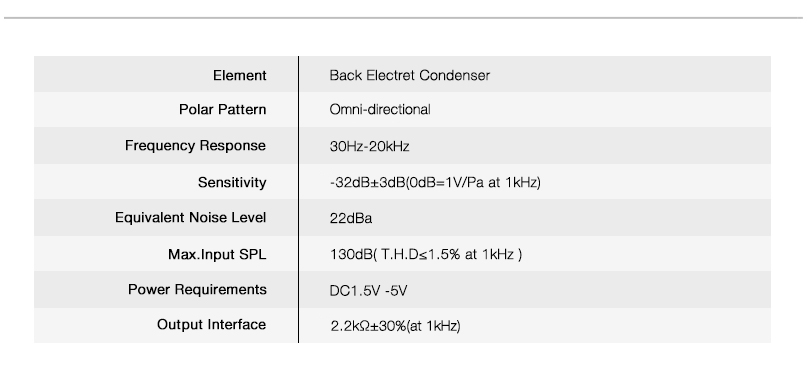Click the at 1kHz text in Output Interface row

coord(434,326)
